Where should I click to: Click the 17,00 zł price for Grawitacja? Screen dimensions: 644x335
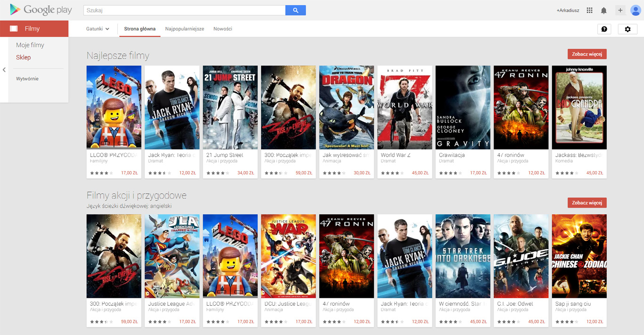pos(479,173)
